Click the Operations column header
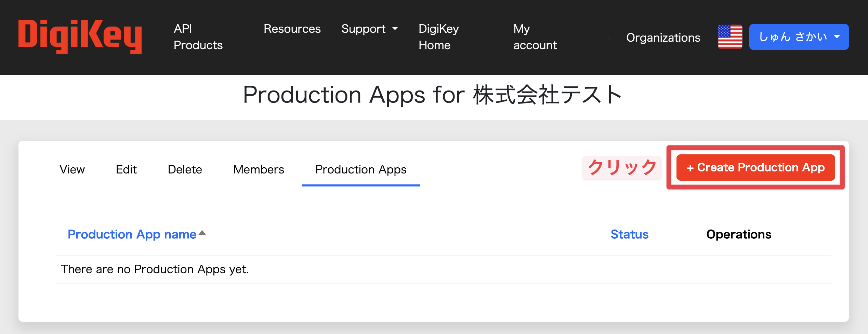Screen dimensions: 868x334 point(739,234)
